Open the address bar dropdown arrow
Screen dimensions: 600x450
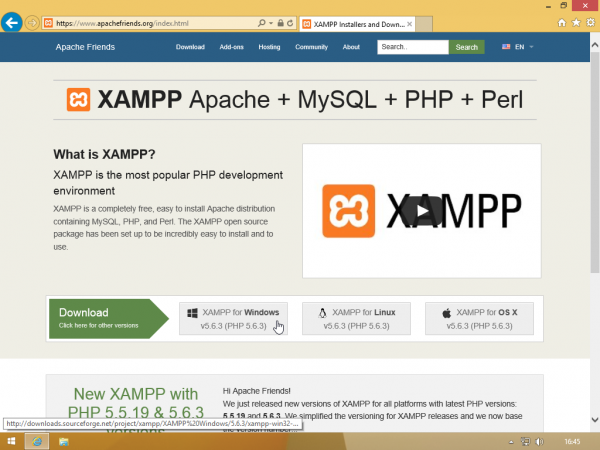[x=271, y=23]
